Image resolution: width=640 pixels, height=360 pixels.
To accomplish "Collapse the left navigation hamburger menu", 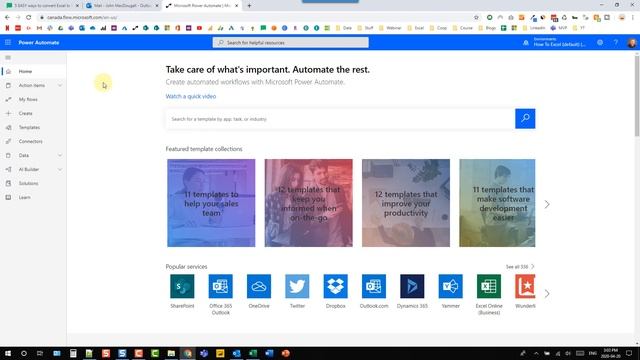I will tap(8, 58).
